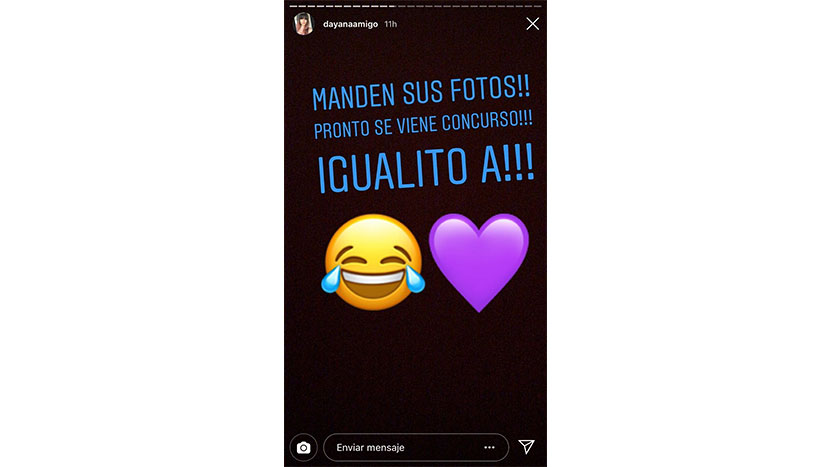Click the IGUALITO A!!! headline text
Screen dimensions: 830x467
point(426,168)
